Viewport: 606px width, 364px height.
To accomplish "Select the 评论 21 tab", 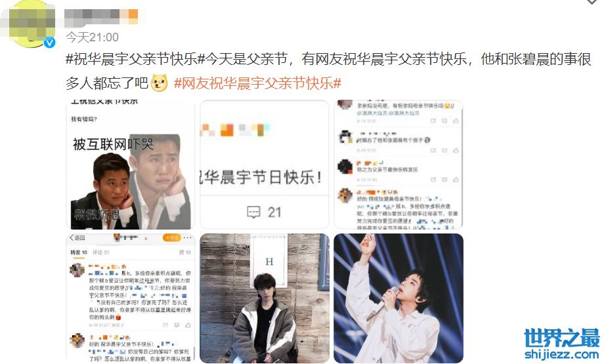I will click(101, 252).
